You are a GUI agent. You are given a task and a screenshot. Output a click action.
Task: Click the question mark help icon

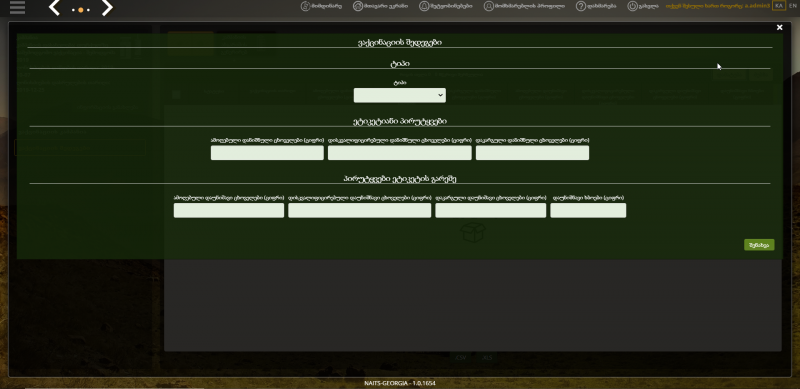[x=581, y=6]
